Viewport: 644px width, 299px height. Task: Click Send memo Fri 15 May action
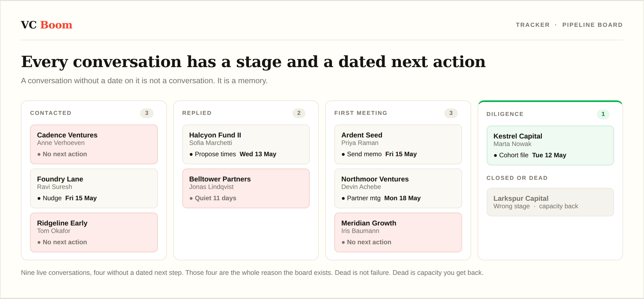[379, 154]
